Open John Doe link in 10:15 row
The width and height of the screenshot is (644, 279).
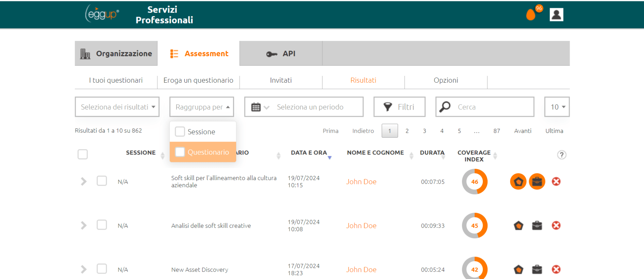point(361,182)
